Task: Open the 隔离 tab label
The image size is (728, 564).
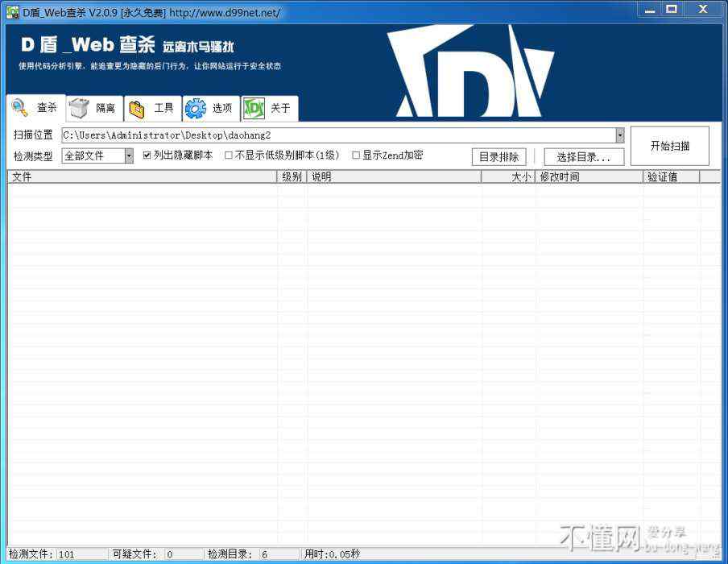Action: coord(105,108)
